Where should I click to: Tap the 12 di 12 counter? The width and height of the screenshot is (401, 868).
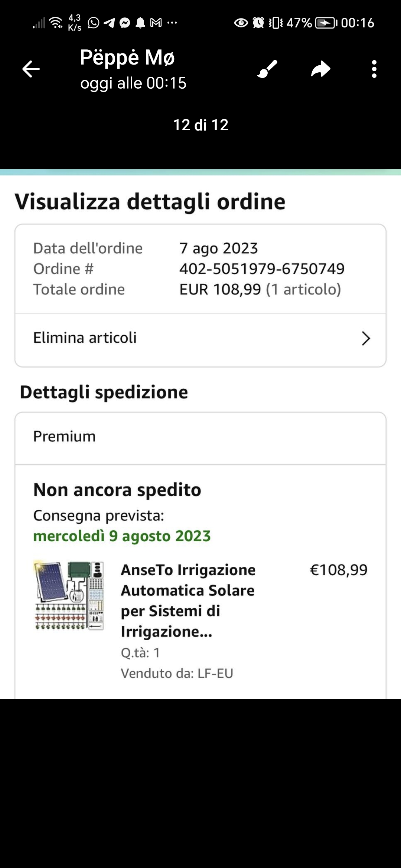(200, 125)
